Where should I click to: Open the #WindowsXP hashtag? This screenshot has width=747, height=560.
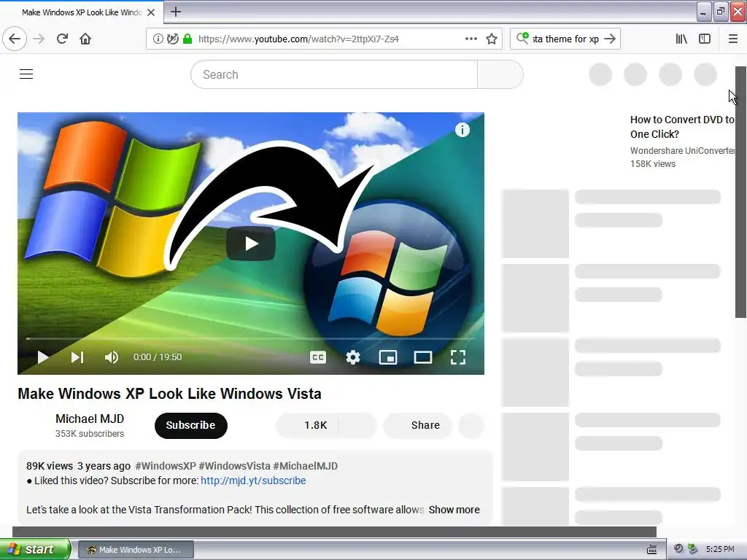[x=166, y=466]
